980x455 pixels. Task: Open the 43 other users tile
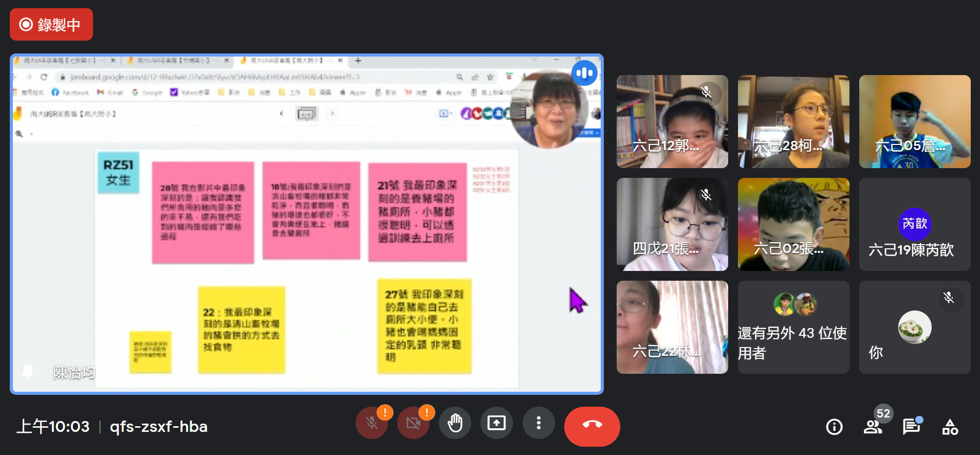coord(793,327)
